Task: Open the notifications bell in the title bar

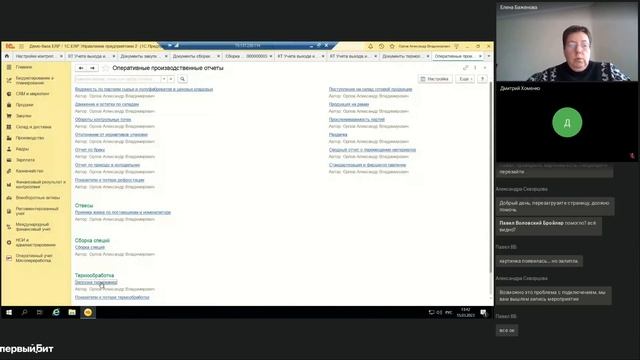Action: pyautogui.click(x=370, y=46)
